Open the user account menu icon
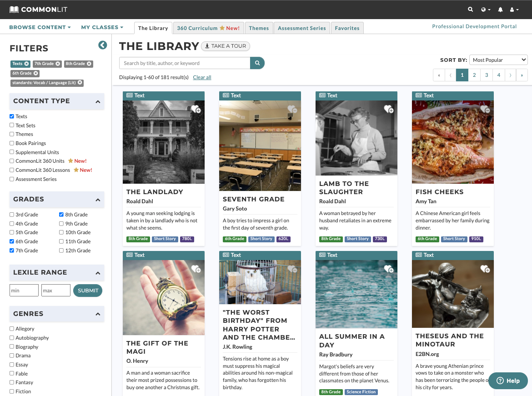This screenshot has height=396, width=532. pyautogui.click(x=514, y=10)
